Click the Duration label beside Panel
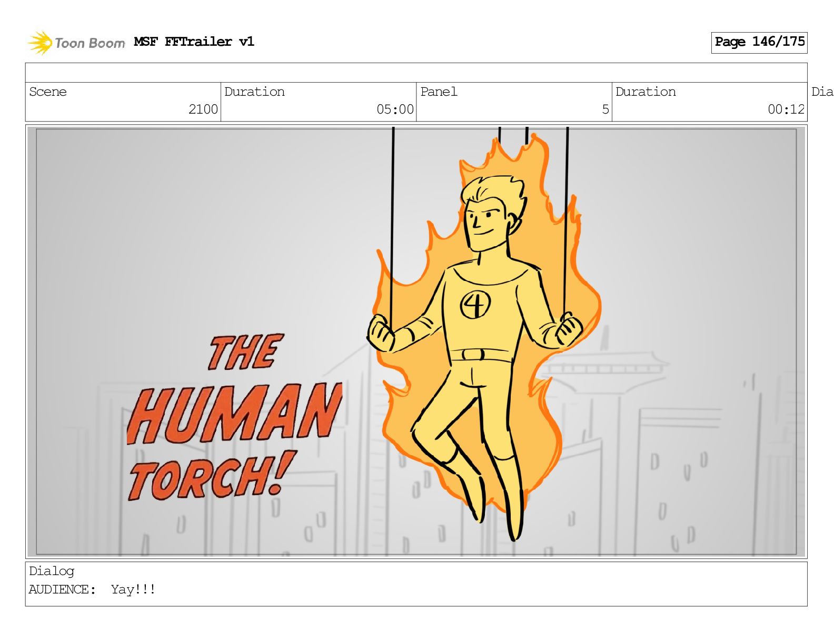This screenshot has height=644, width=834. [646, 92]
